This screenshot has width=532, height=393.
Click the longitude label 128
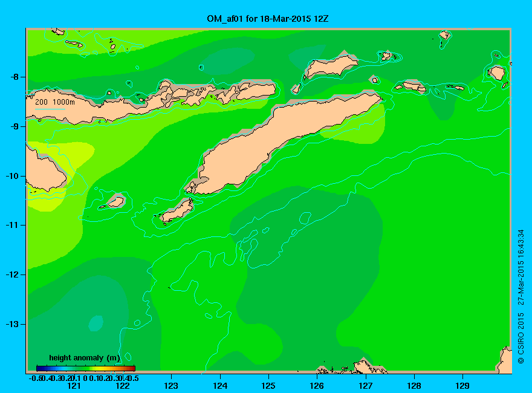[414, 386]
